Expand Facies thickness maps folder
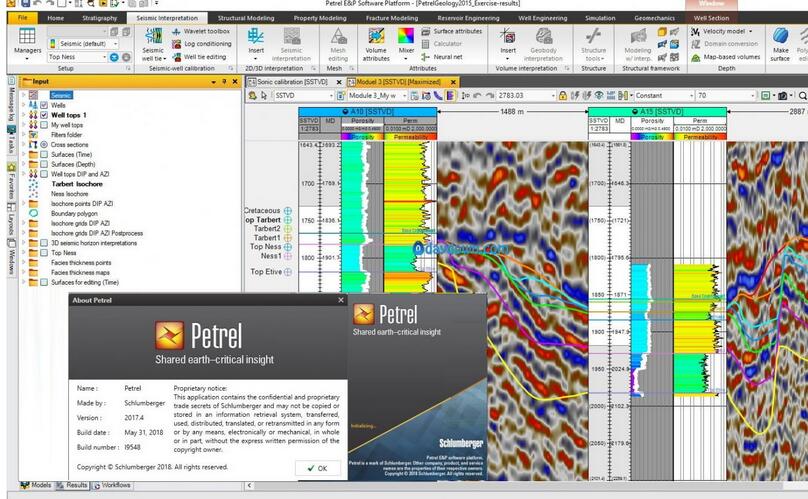The height and width of the screenshot is (499, 808). 23,272
